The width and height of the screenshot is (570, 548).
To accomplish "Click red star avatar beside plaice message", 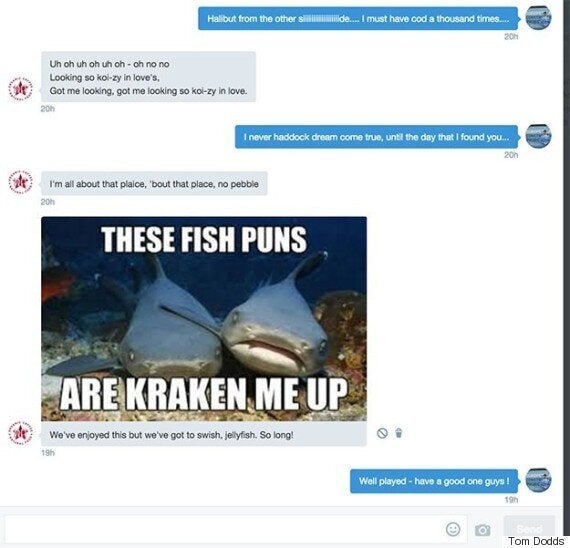I will (x=21, y=182).
